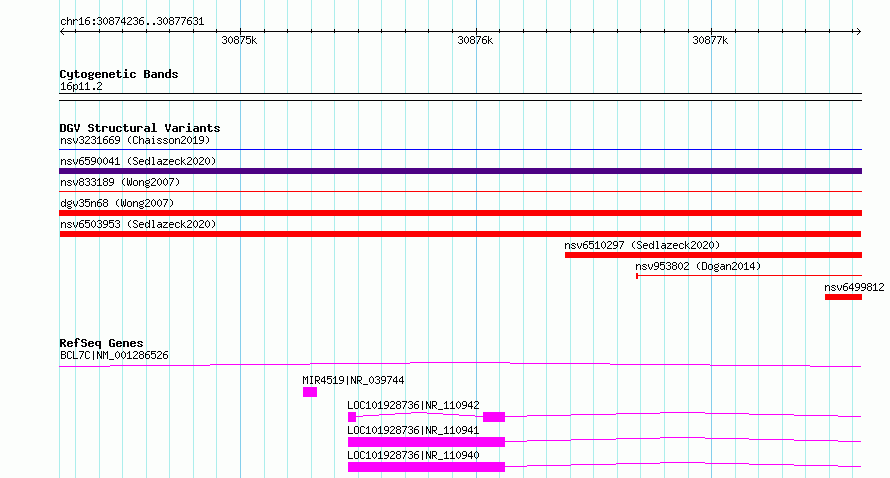Viewport: 890px width, 478px height.
Task: Click the short red nsv6499812 bar
Action: 843,297
